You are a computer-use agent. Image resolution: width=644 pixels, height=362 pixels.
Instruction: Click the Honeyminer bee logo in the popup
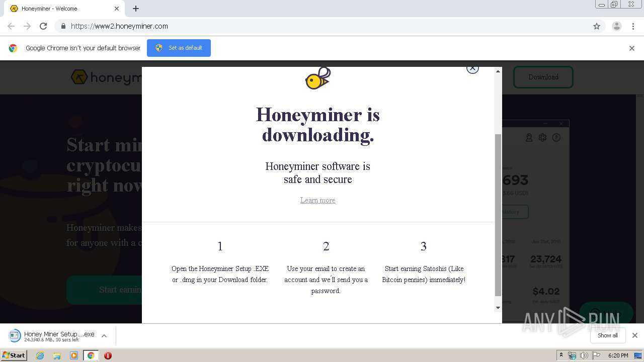pos(318,78)
